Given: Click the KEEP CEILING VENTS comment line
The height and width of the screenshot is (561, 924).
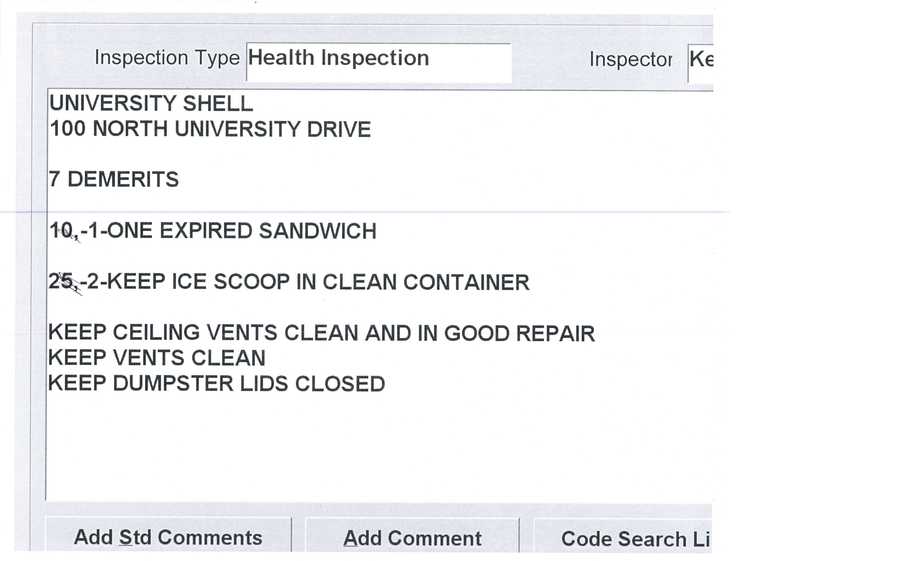Looking at the screenshot, I should click(x=321, y=333).
